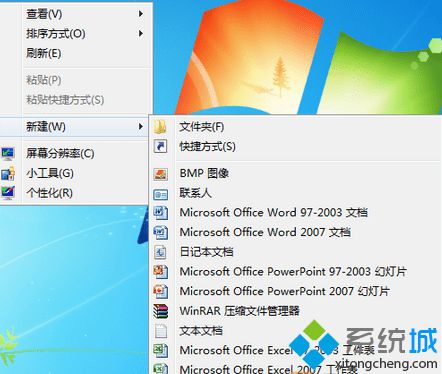Create a new 快捷方式(S)
The image size is (442, 374).
tap(296, 146)
